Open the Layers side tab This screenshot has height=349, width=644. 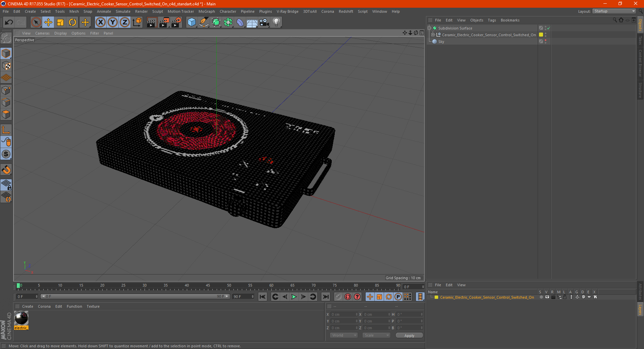click(640, 309)
